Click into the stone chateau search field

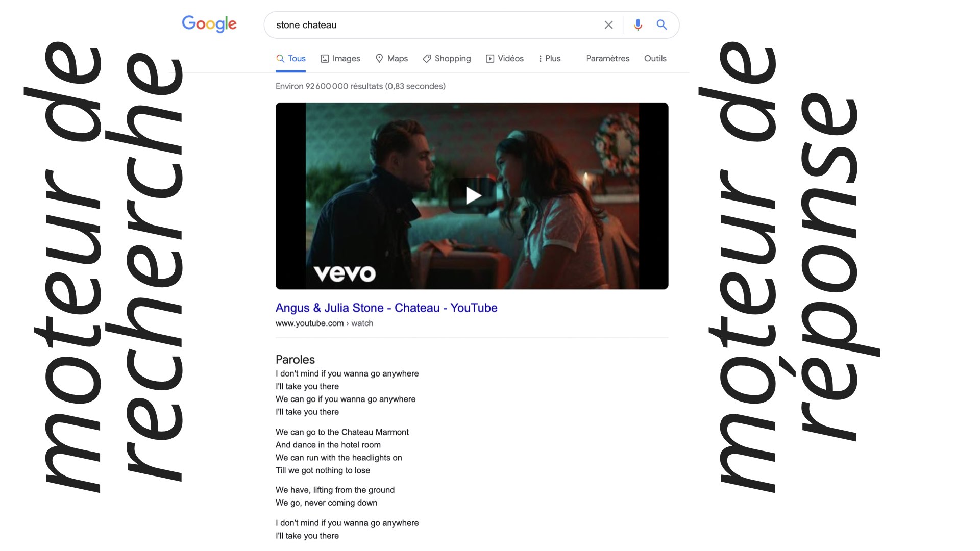(x=434, y=25)
